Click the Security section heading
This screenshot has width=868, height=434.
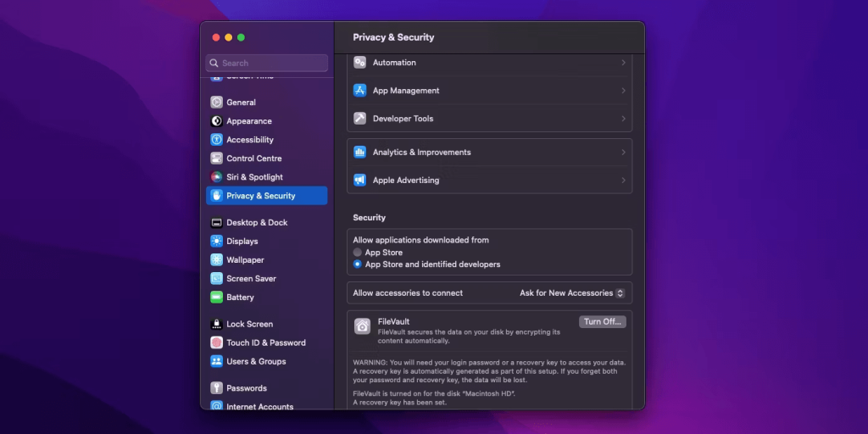[370, 218]
